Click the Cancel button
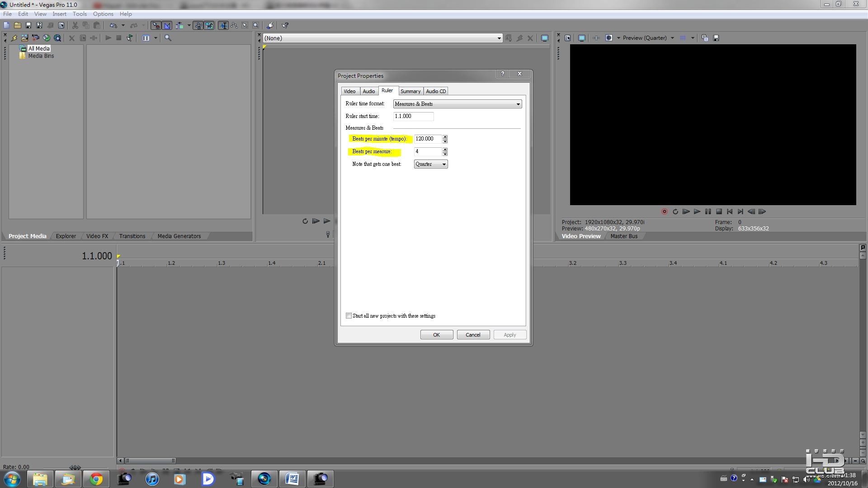Screen dimensions: 868x488 pyautogui.click(x=473, y=335)
